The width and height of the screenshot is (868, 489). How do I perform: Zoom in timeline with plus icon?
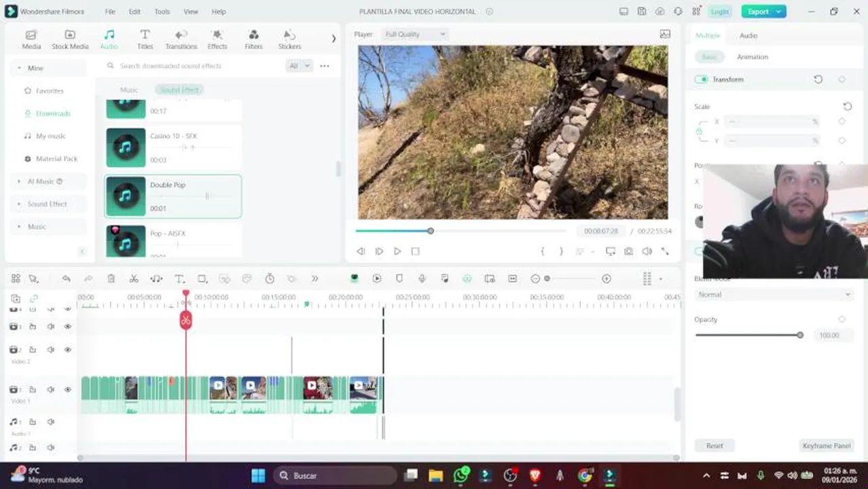point(607,279)
